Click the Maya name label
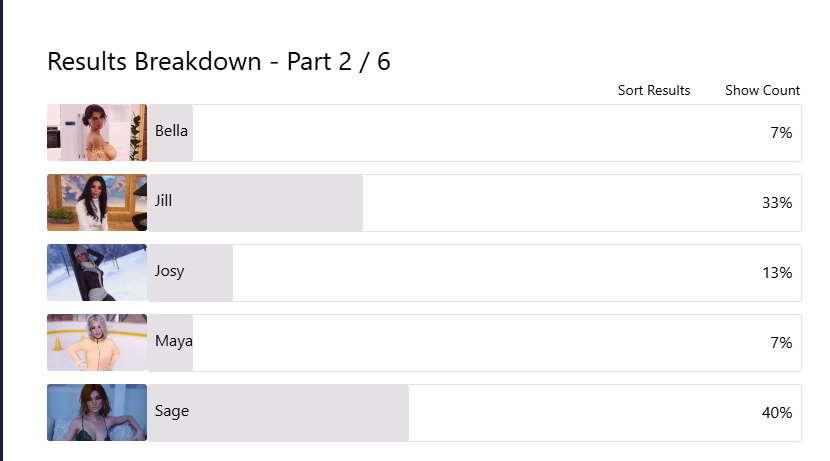The width and height of the screenshot is (830, 461). 174,341
